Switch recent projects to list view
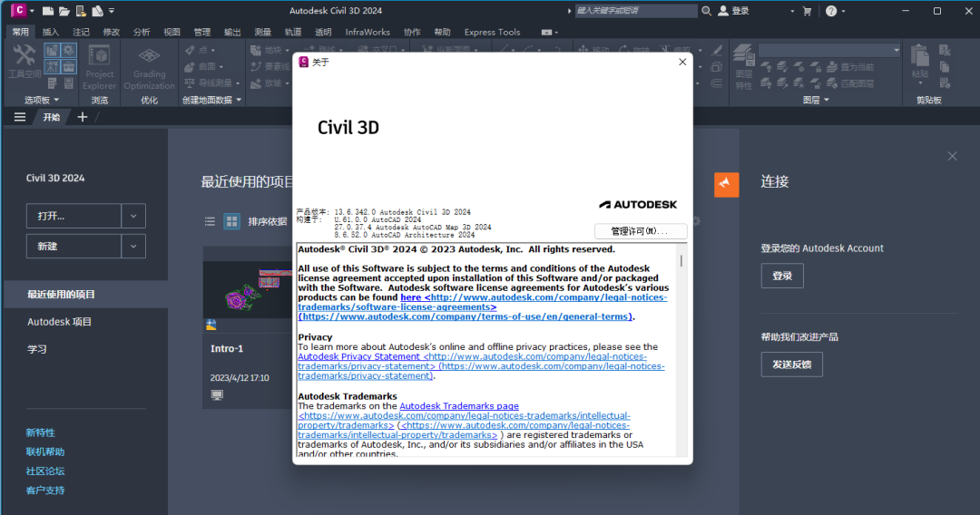This screenshot has width=980, height=515. 210,221
